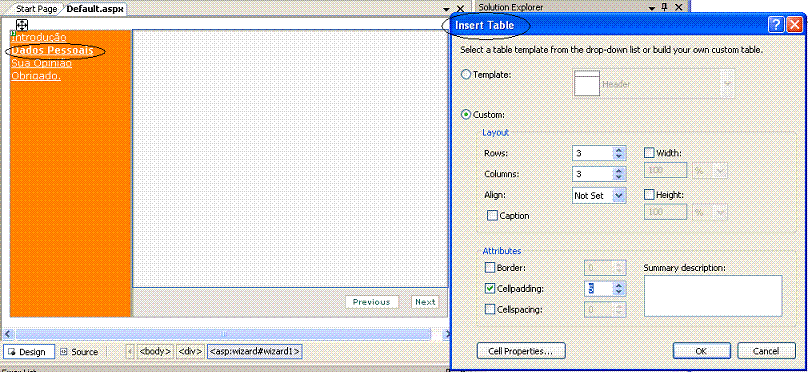
Task: Select the <asp:wizard#wizard1> tag
Action: [x=255, y=351]
